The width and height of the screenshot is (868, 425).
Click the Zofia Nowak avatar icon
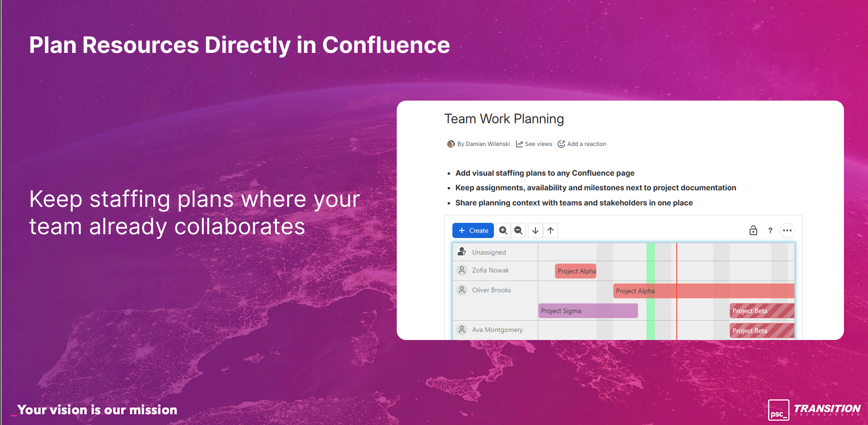[x=462, y=270]
